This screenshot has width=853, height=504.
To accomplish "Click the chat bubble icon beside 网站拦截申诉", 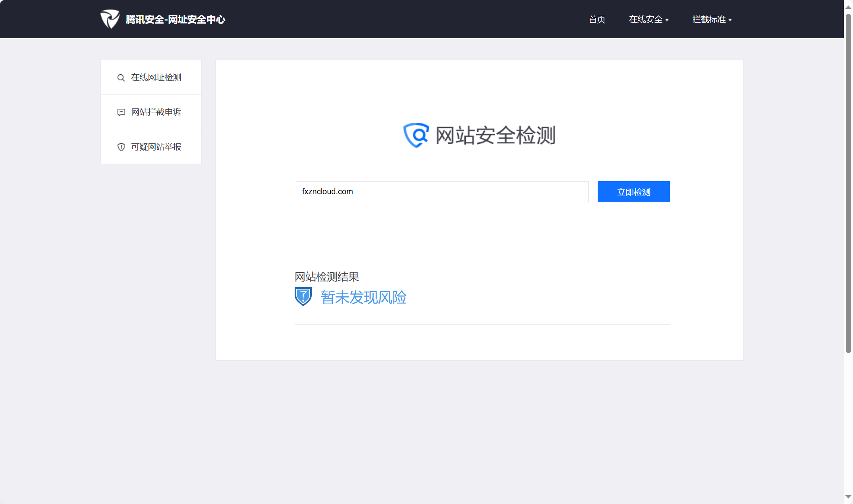I will [x=121, y=112].
